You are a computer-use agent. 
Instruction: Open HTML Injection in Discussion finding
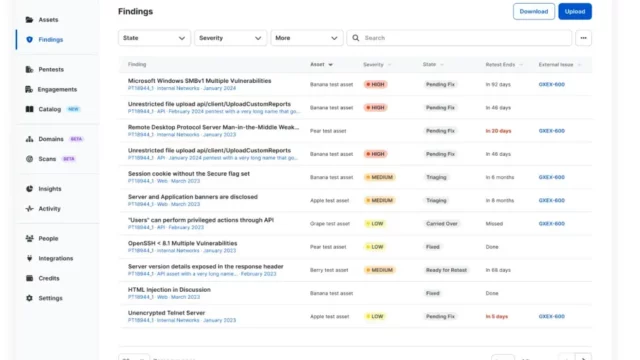pos(169,290)
